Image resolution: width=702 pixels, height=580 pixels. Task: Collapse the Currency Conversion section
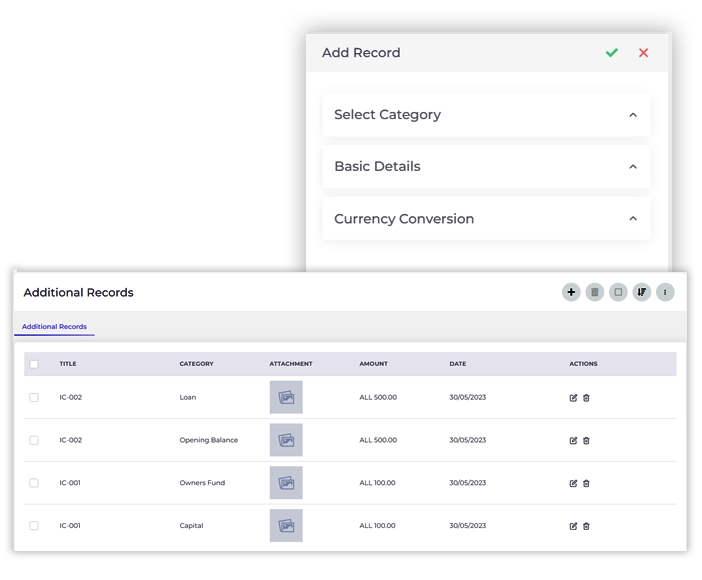coord(633,219)
